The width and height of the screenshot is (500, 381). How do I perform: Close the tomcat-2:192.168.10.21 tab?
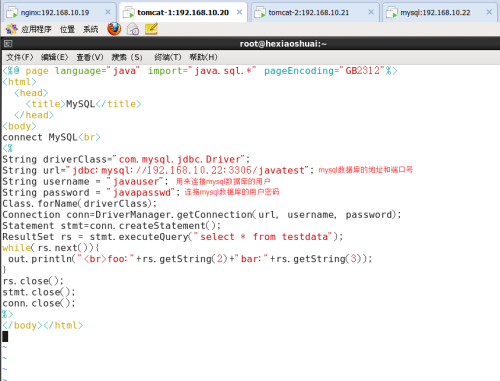(x=371, y=12)
